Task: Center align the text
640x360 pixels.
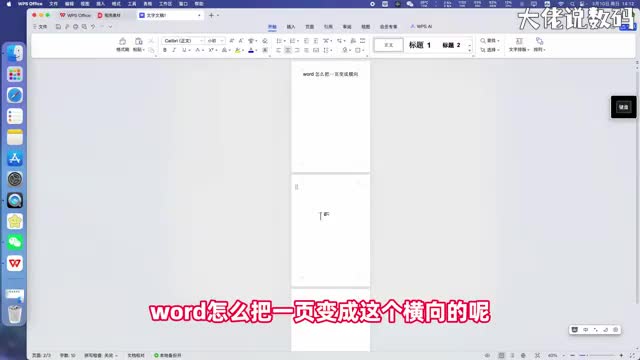Action: tap(288, 50)
